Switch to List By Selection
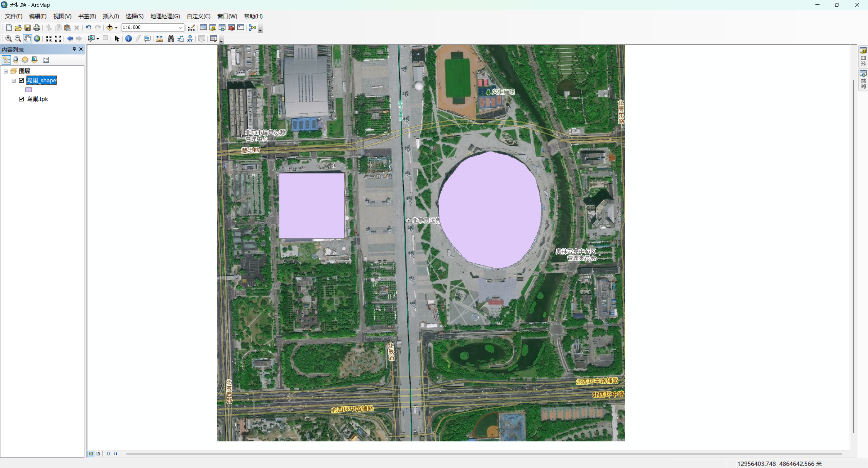This screenshot has height=468, width=868. [x=34, y=60]
